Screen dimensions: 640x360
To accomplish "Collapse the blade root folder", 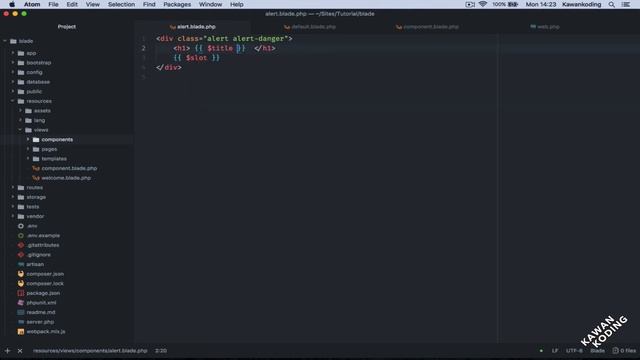I will [x=5, y=41].
